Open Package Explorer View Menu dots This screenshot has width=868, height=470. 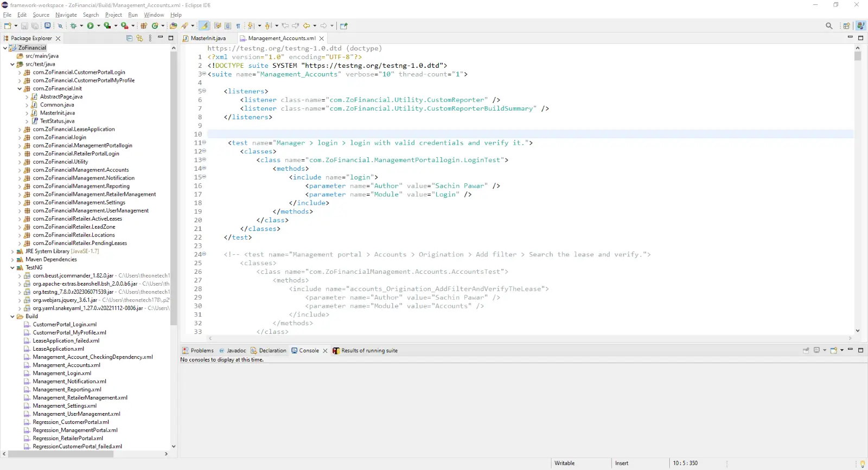point(150,38)
